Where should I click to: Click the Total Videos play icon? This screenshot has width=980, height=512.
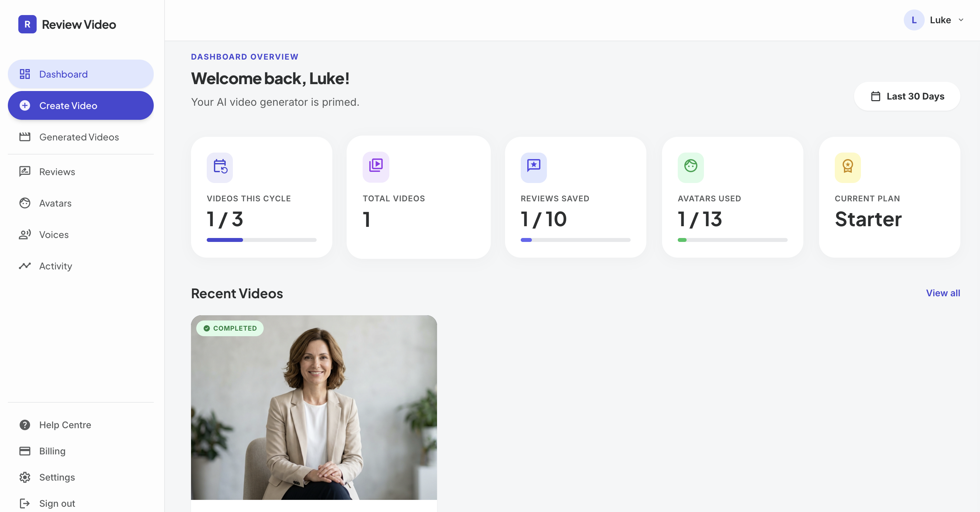coord(376,167)
